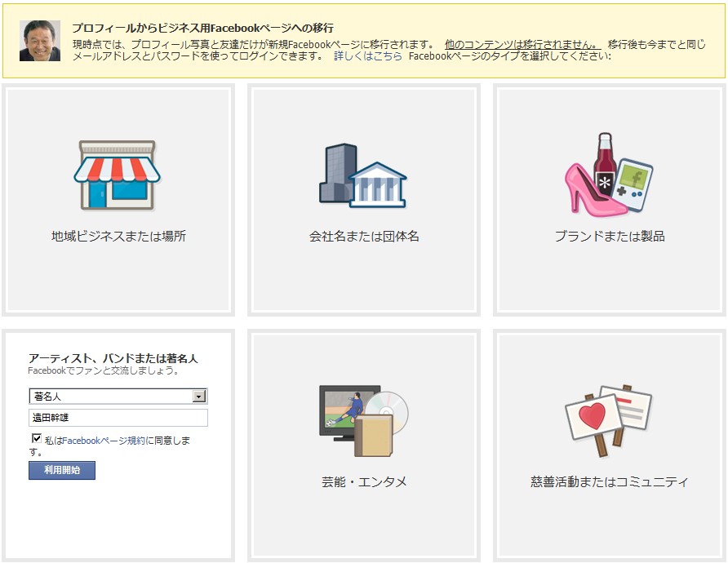Choose the 会社名または団体名 label
Screen dimensions: 728x563
tap(364, 237)
